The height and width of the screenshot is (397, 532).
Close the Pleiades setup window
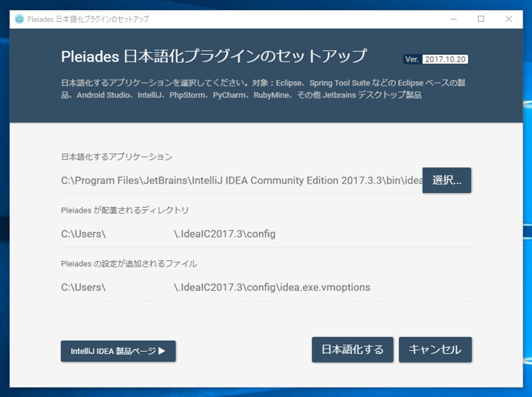click(x=509, y=19)
